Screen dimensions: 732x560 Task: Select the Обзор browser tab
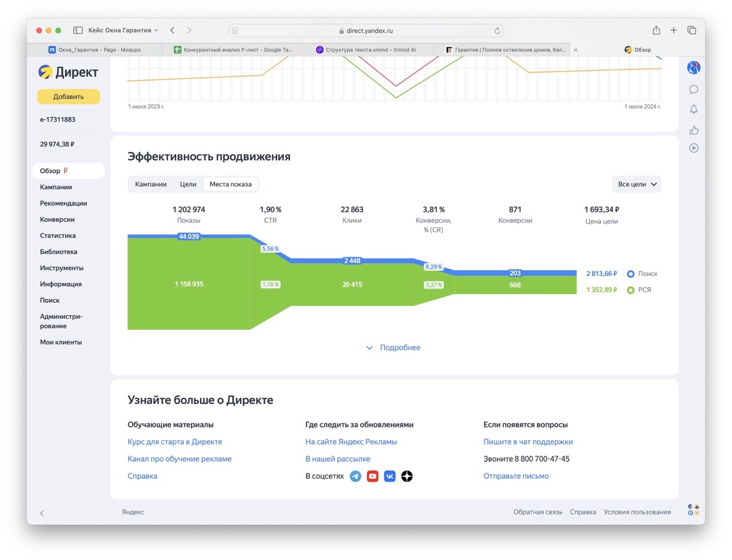point(638,50)
